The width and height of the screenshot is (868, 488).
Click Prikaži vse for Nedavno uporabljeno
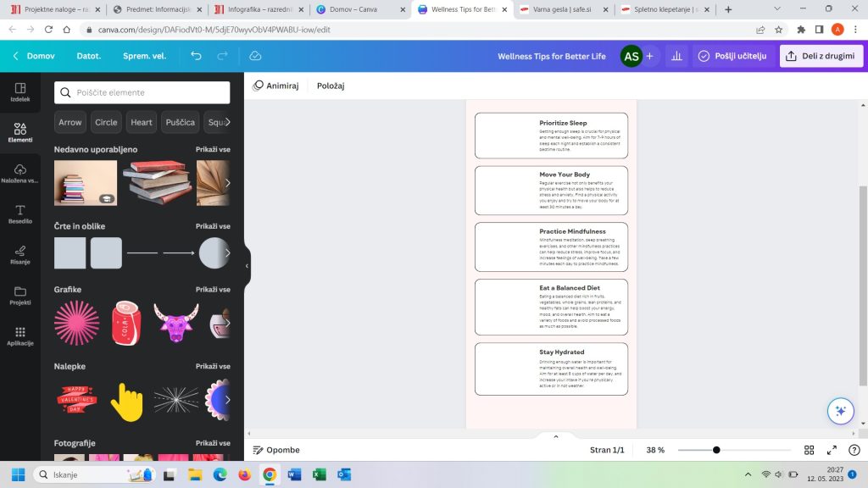[x=213, y=149]
